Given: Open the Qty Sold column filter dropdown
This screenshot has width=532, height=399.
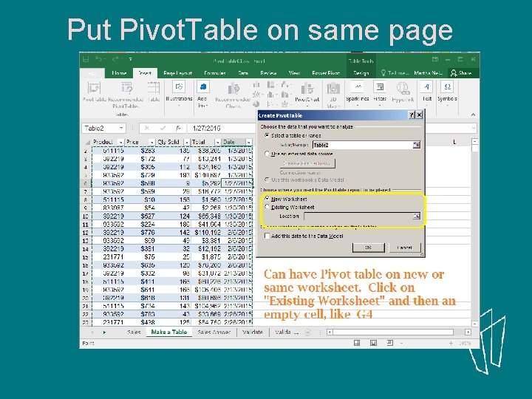Looking at the screenshot, I should [x=187, y=142].
